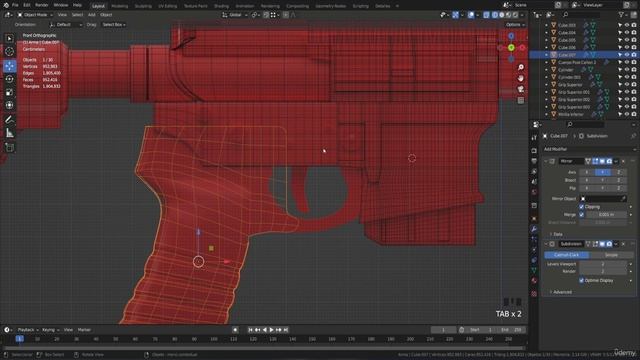Open viewport Add menu
Image resolution: width=640 pixels, height=360 pixels.
click(x=92, y=15)
